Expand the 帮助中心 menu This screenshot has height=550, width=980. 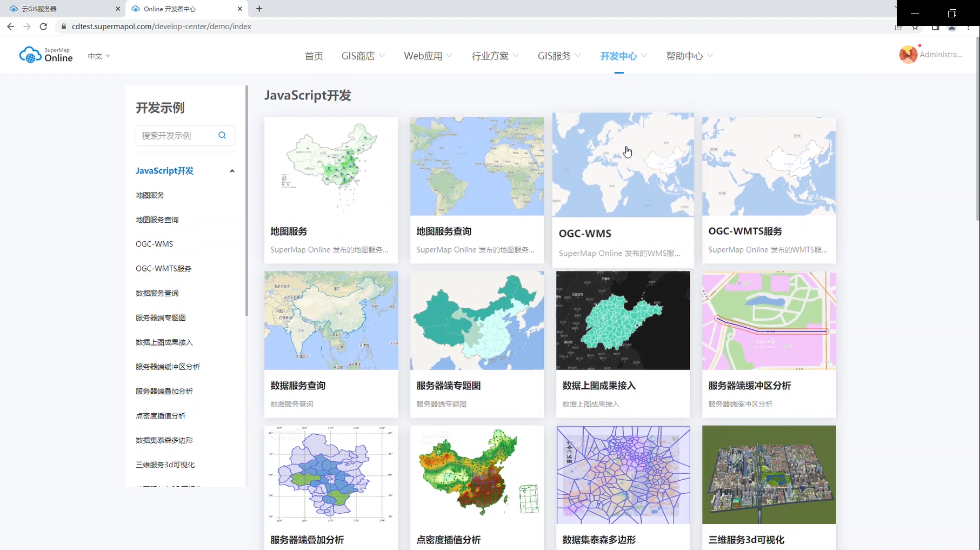point(690,56)
